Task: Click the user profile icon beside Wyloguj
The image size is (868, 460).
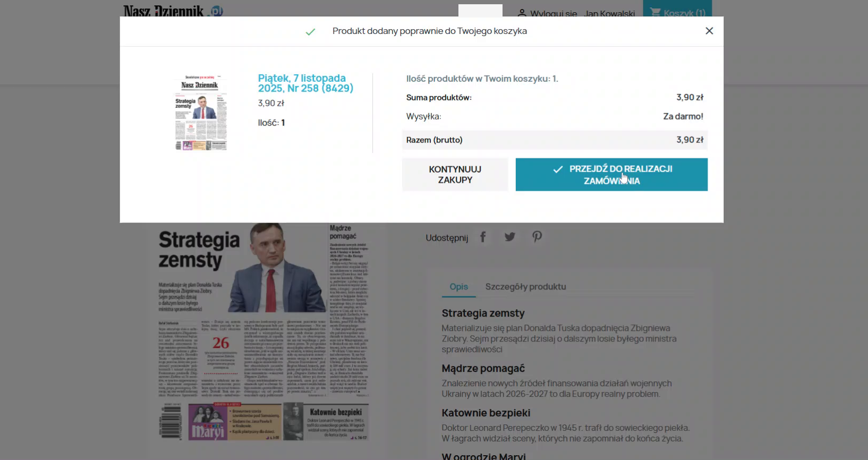Action: point(522,13)
